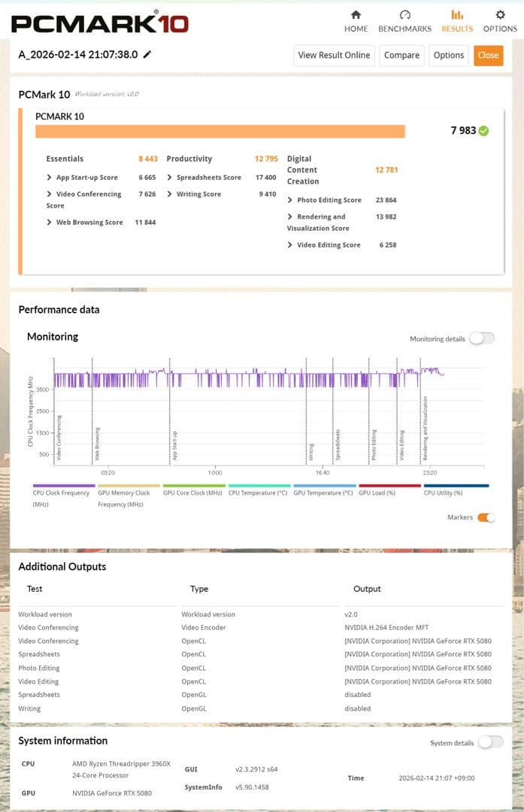The width and height of the screenshot is (524, 812).
Task: Close the result with orange Close button
Action: pyautogui.click(x=488, y=56)
